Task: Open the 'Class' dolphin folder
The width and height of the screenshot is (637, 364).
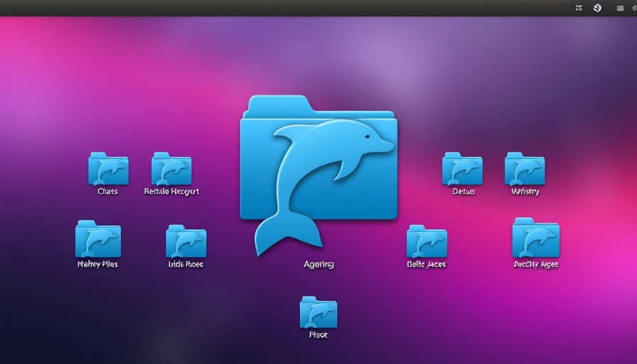Action: (x=109, y=169)
